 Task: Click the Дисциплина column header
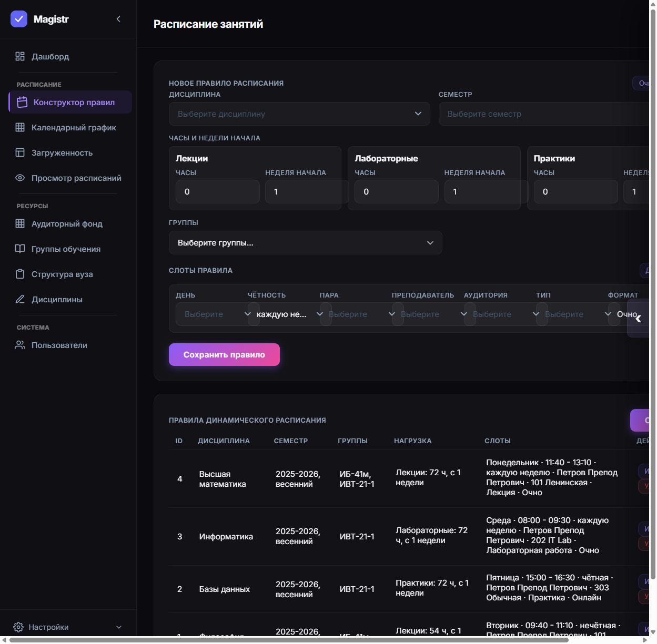[x=224, y=441]
